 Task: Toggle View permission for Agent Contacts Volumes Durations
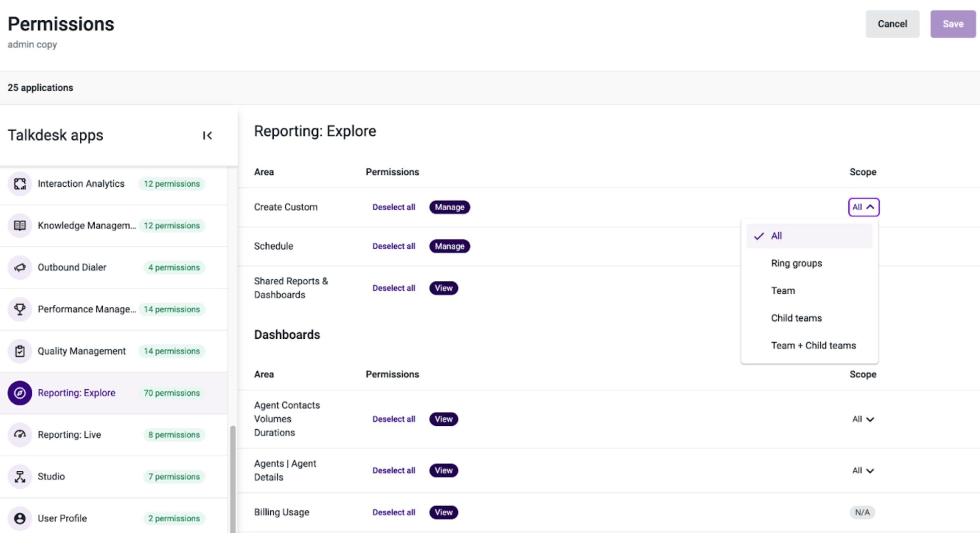443,419
